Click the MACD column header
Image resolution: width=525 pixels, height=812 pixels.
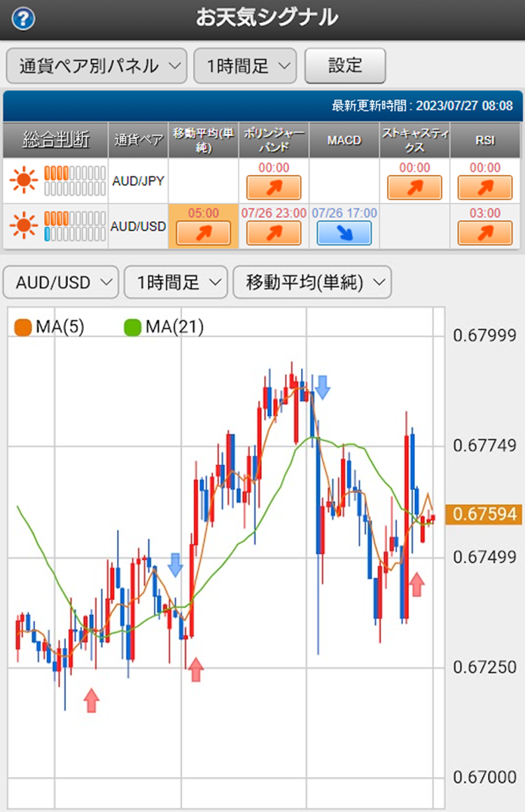pyautogui.click(x=344, y=140)
